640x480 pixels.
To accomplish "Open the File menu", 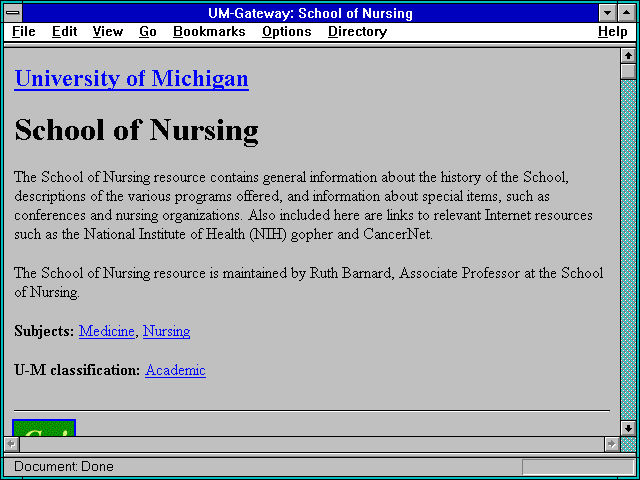I will (x=24, y=32).
